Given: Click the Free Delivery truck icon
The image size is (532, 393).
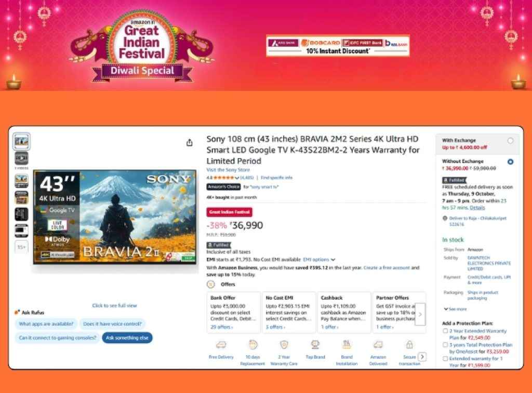Looking at the screenshot, I should coord(221,345).
